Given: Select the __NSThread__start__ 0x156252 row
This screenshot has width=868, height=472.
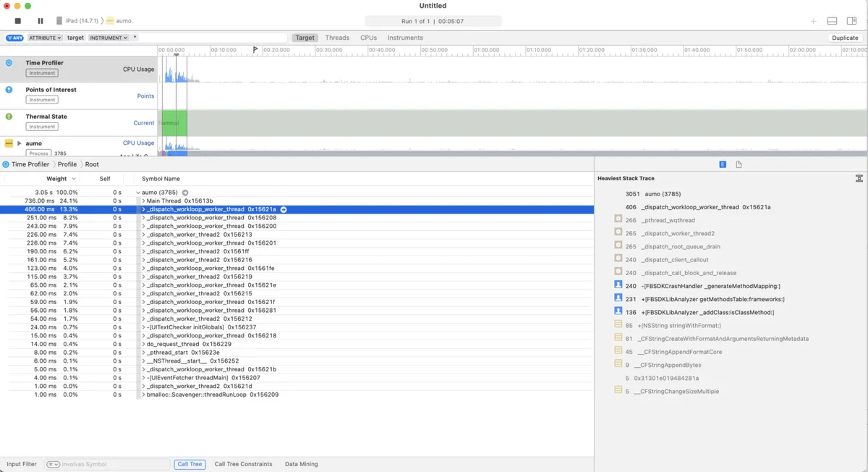Looking at the screenshot, I should click(297, 361).
